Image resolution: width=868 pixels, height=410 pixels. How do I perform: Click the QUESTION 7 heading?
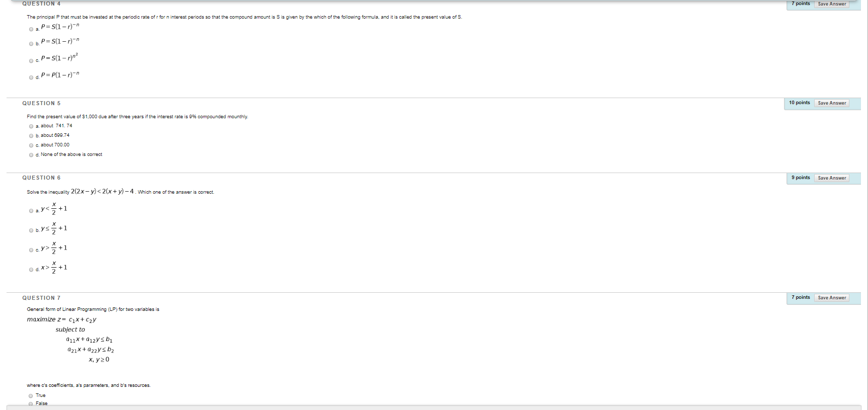pyautogui.click(x=41, y=298)
